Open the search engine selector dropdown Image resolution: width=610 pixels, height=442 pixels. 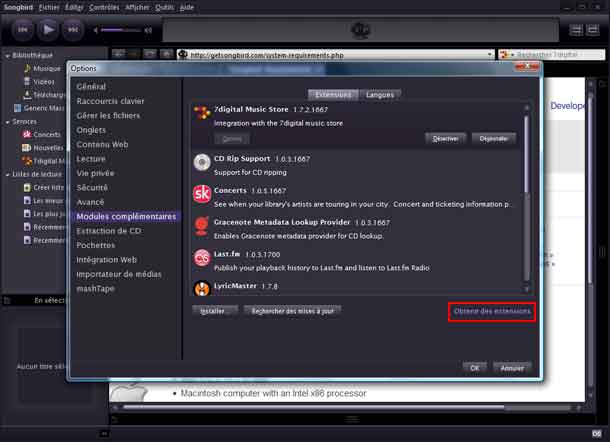coord(507,54)
